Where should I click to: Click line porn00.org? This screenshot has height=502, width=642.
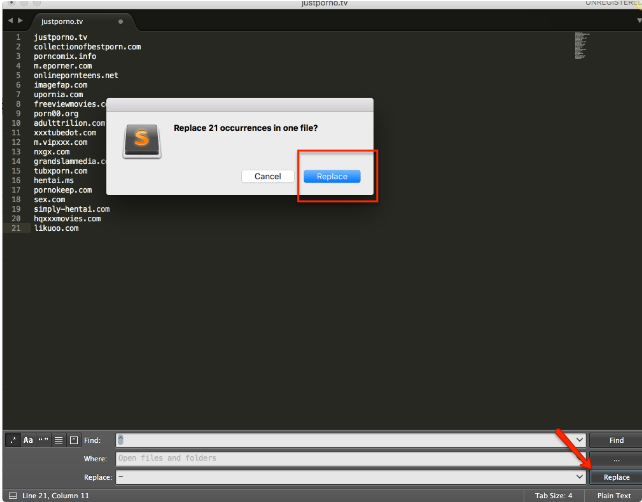pyautogui.click(x=56, y=113)
